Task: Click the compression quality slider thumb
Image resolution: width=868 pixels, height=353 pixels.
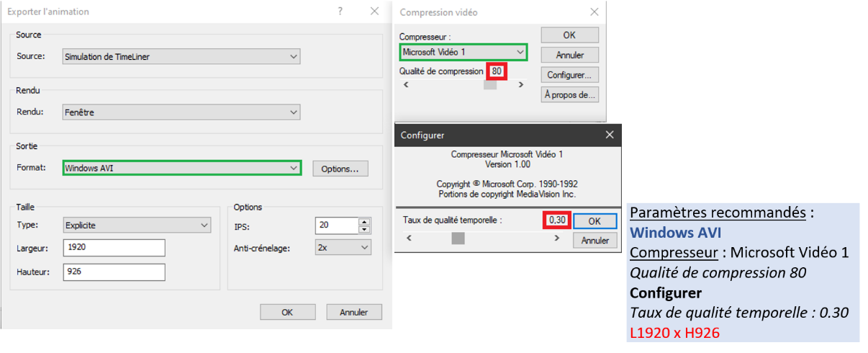Action: click(490, 84)
